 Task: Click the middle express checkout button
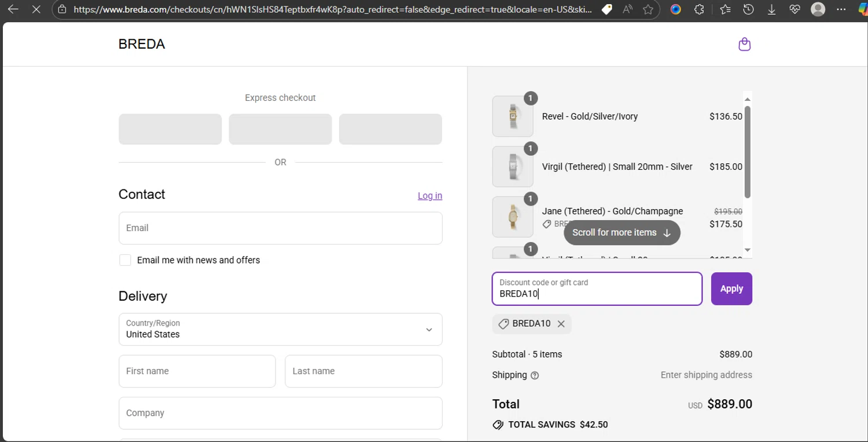pyautogui.click(x=280, y=129)
